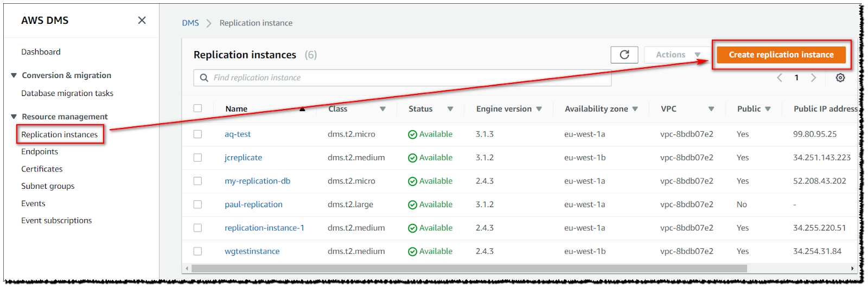Open Subnet groups in sidebar
The image size is (868, 288).
(x=48, y=186)
